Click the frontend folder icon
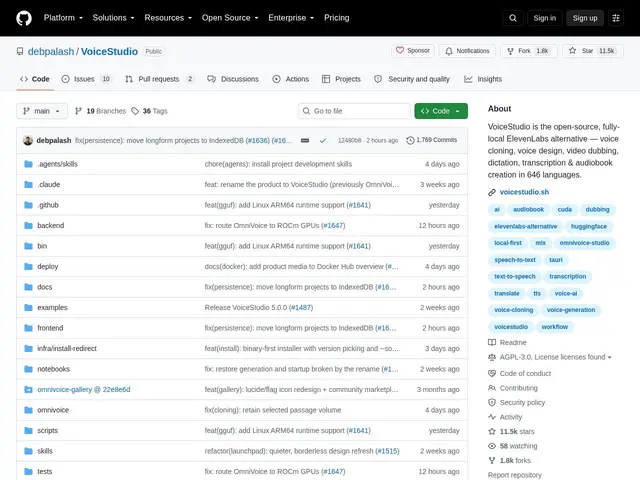The image size is (640, 480). tap(29, 328)
